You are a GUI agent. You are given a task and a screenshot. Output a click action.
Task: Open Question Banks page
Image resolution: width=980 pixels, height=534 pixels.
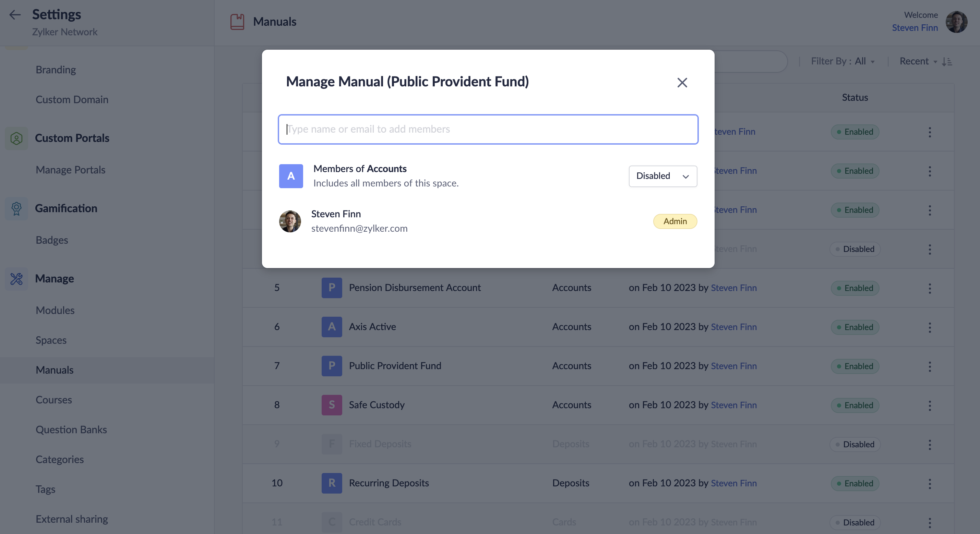(x=71, y=430)
